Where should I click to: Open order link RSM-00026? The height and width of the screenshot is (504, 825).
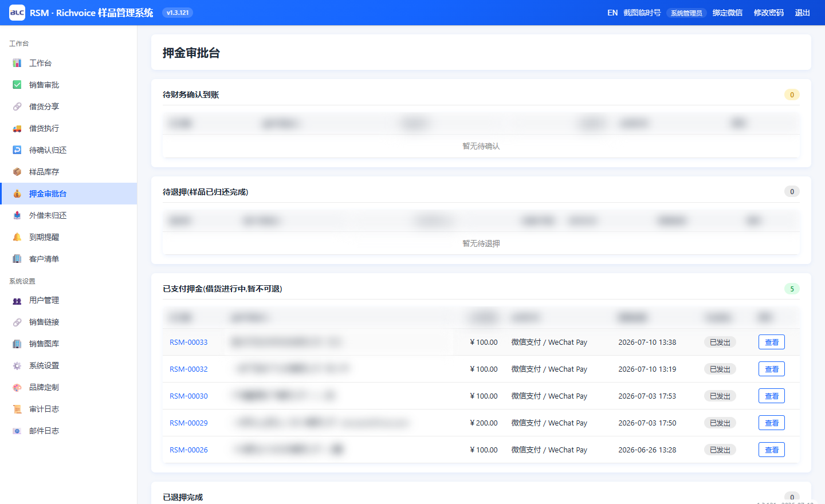(x=188, y=450)
